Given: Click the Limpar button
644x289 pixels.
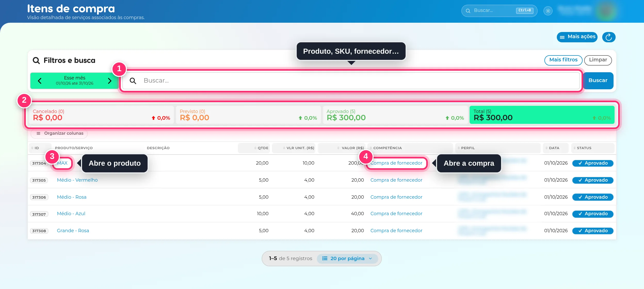Looking at the screenshot, I should pos(598,60).
